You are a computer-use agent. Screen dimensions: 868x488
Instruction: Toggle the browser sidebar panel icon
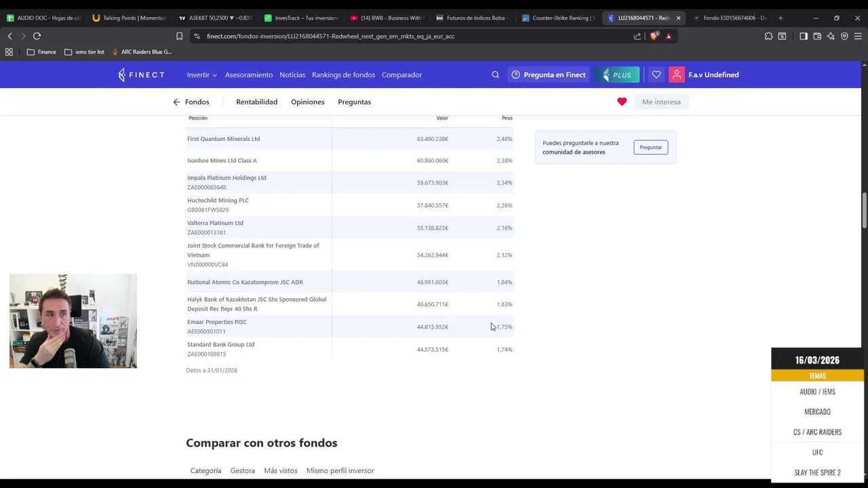click(804, 36)
